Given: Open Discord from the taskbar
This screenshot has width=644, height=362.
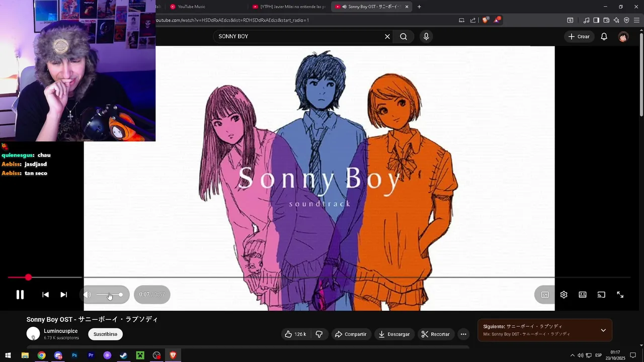Looking at the screenshot, I should point(58,355).
